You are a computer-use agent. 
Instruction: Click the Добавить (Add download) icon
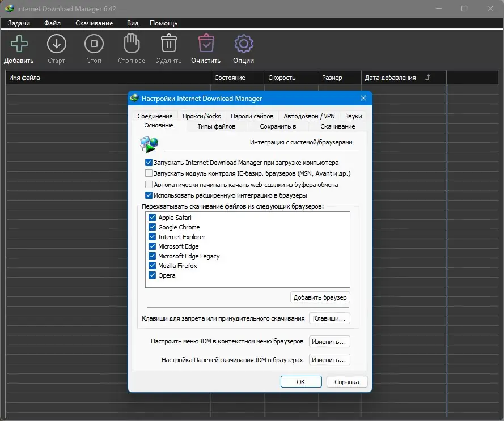19,43
